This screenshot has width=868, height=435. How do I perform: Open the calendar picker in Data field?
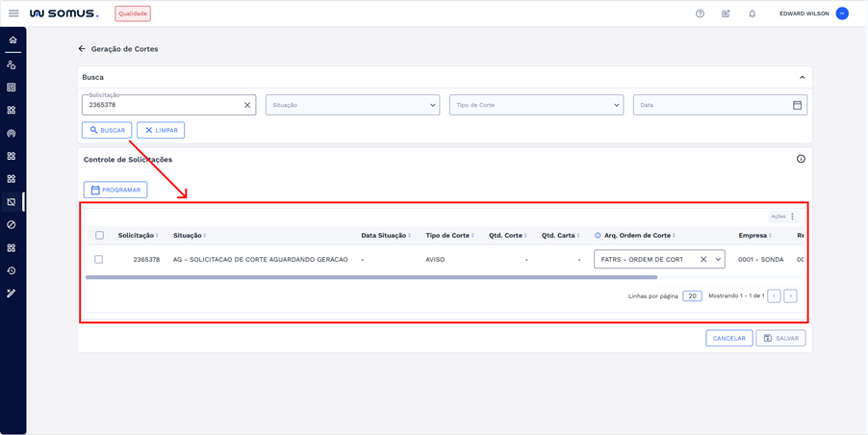click(797, 105)
